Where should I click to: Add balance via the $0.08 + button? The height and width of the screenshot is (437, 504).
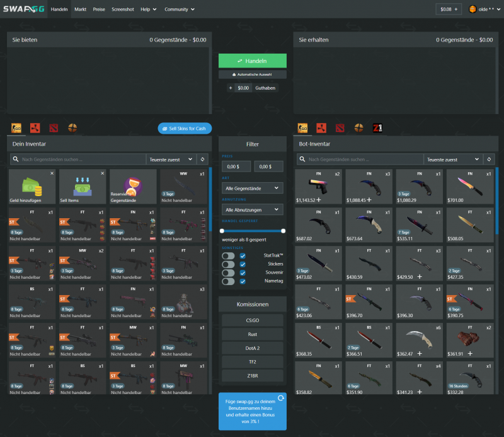tap(449, 9)
